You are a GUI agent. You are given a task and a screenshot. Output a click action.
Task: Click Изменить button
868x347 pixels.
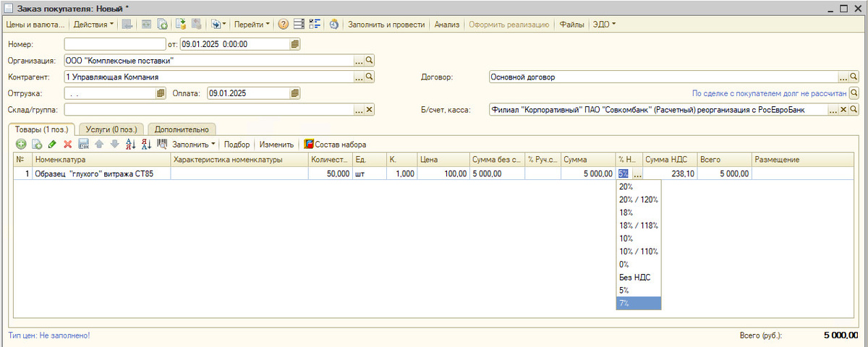(x=277, y=145)
